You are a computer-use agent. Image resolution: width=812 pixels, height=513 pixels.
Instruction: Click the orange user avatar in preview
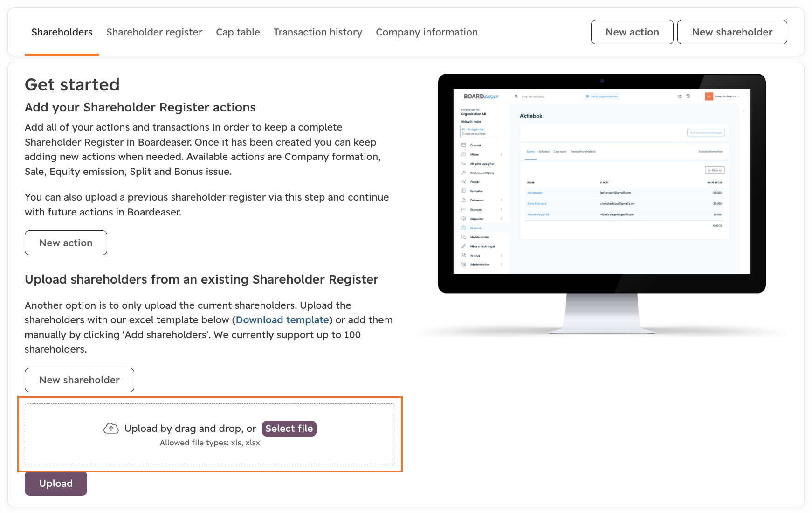pos(709,97)
